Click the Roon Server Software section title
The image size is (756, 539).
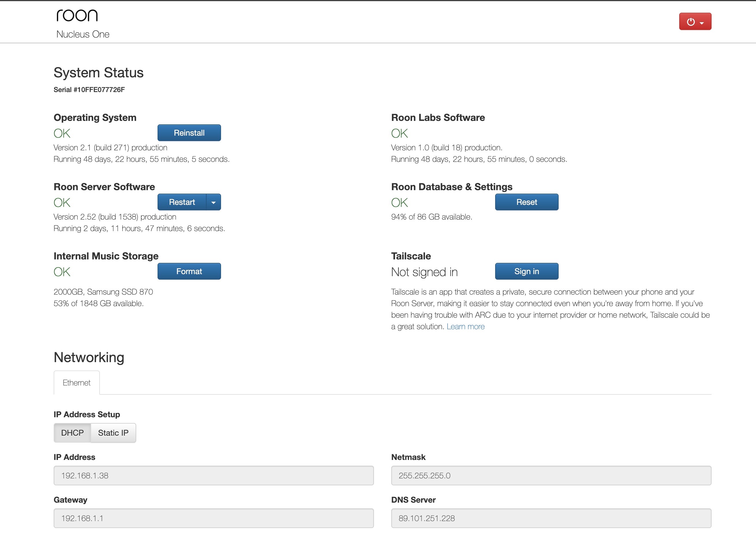coord(104,187)
